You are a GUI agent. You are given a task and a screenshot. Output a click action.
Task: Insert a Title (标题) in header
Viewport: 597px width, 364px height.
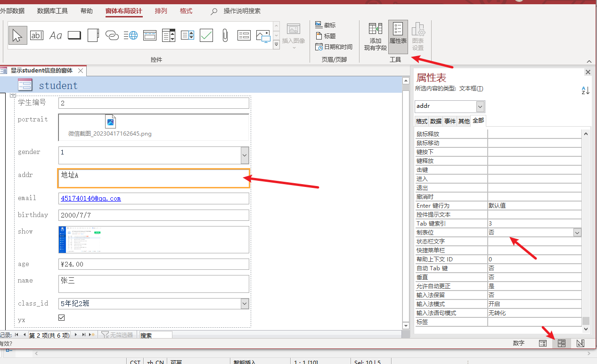click(x=326, y=36)
